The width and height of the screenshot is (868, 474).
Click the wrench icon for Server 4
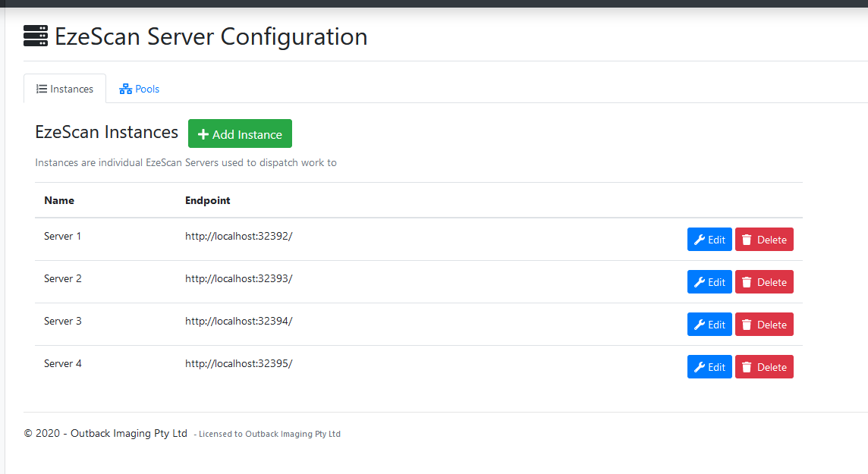coord(700,367)
